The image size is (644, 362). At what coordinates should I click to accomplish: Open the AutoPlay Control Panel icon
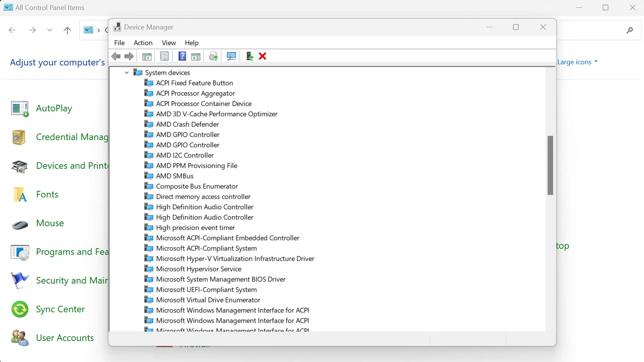click(x=20, y=109)
